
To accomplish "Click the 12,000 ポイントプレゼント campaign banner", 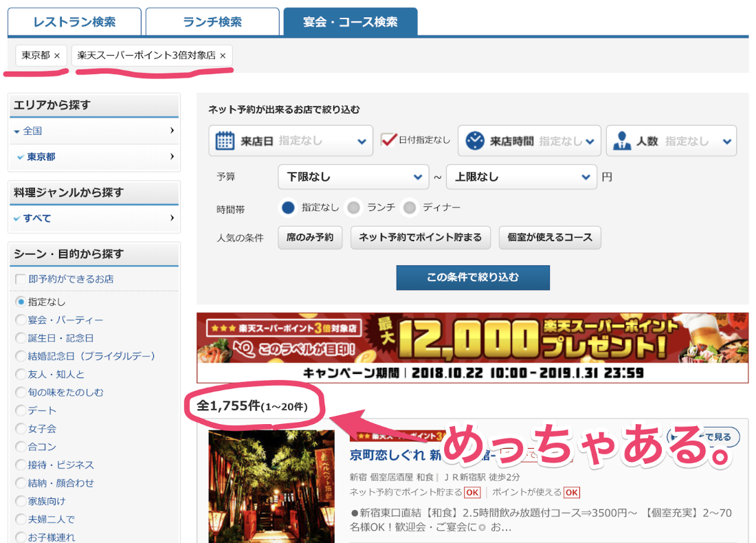I will pos(473,348).
